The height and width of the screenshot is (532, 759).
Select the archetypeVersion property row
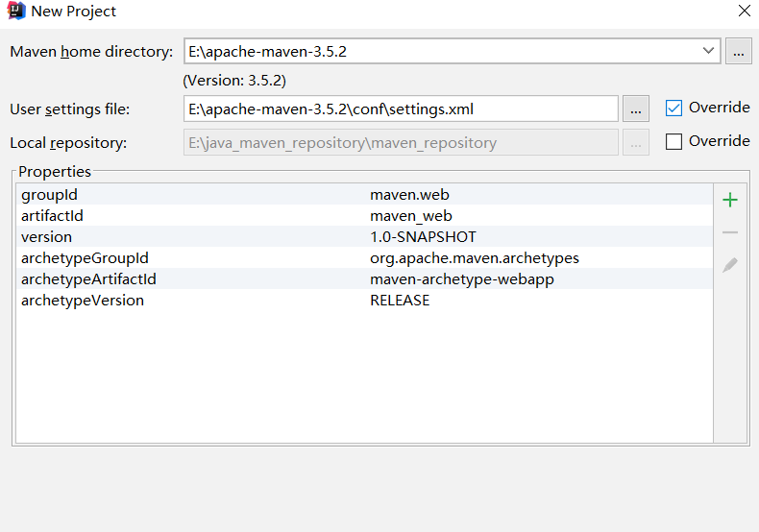[x=364, y=301]
